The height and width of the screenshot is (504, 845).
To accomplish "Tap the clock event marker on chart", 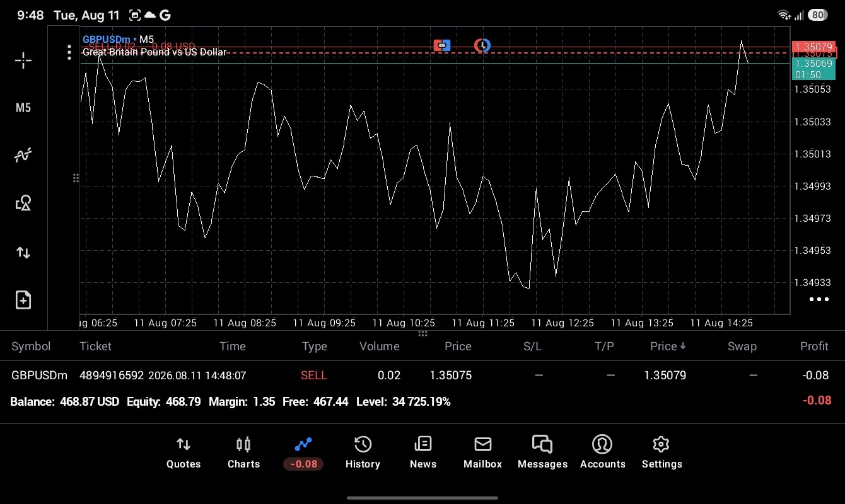I will 482,45.
